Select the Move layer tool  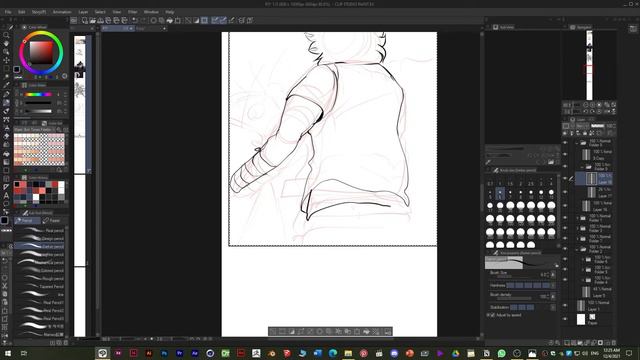coord(6,60)
